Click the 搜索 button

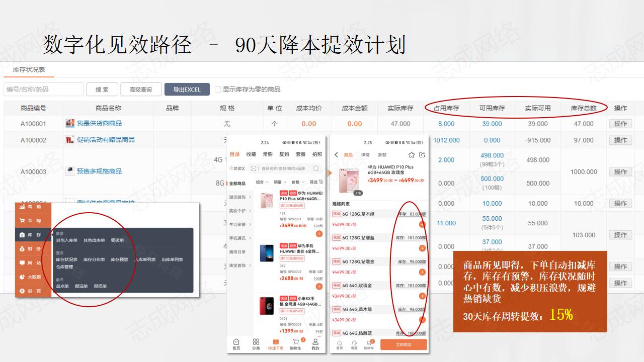tap(102, 89)
